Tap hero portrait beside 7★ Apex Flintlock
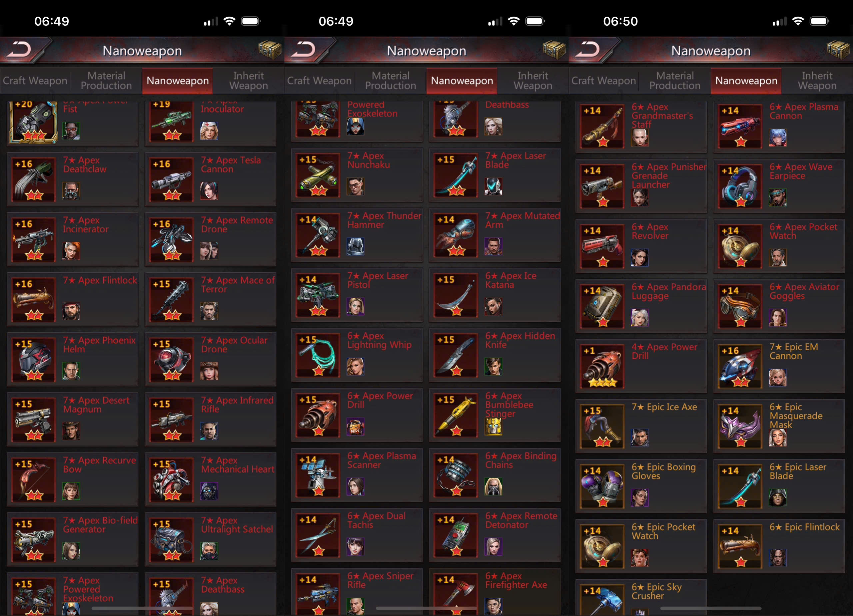This screenshot has width=853, height=616. (x=71, y=311)
